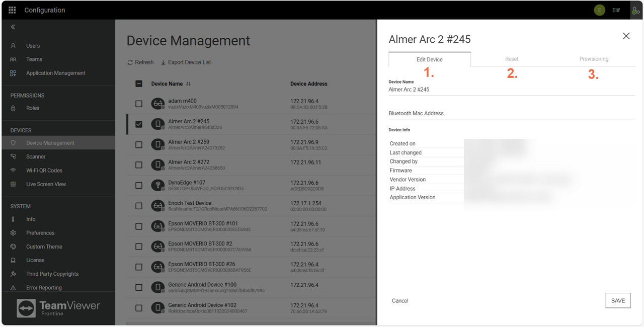Open Scanner from the sidebar
Viewport: 644px width, 327px height.
[36, 156]
